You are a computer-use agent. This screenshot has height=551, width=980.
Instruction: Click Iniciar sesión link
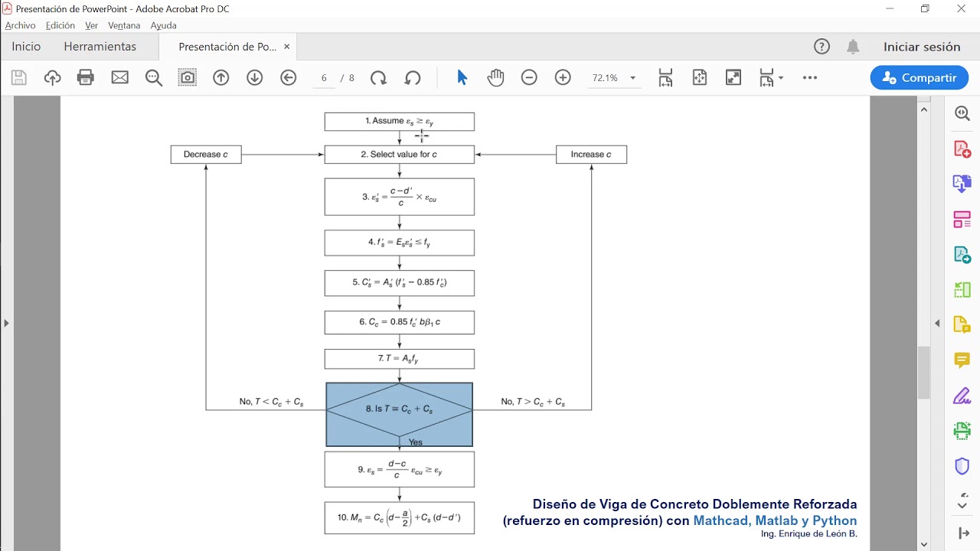click(x=922, y=47)
